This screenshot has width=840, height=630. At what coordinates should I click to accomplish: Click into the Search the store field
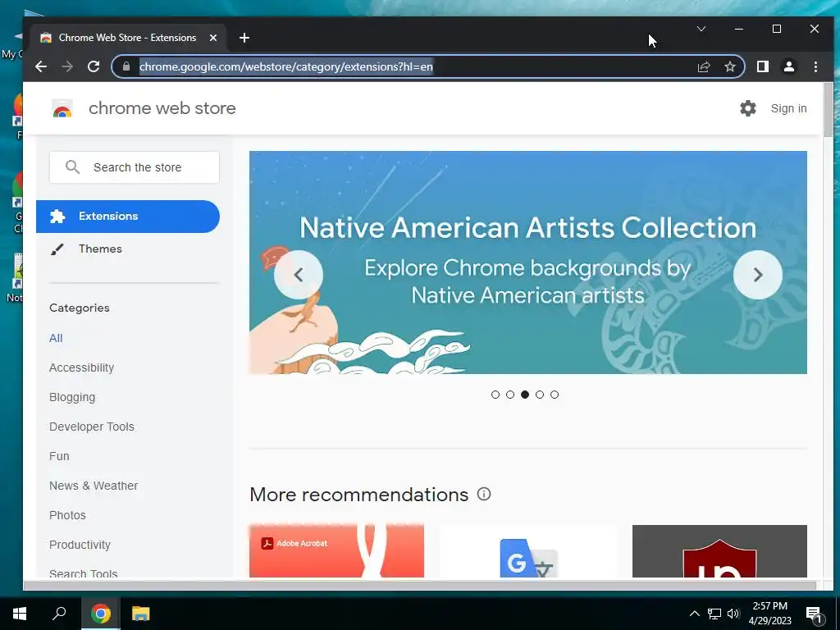pyautogui.click(x=135, y=167)
